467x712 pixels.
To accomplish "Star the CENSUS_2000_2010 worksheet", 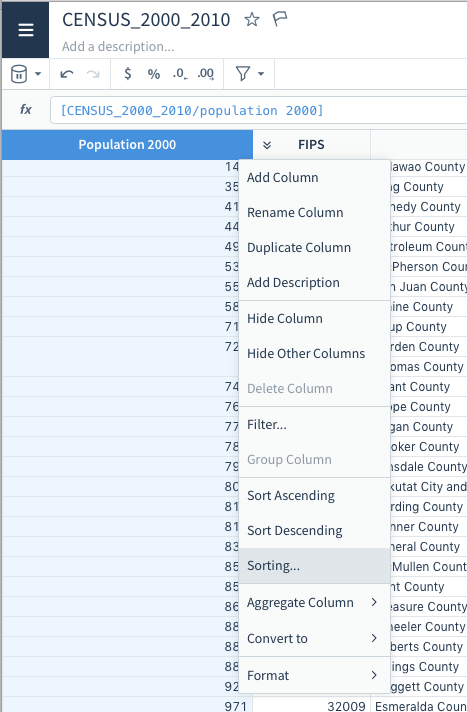I will tap(252, 20).
